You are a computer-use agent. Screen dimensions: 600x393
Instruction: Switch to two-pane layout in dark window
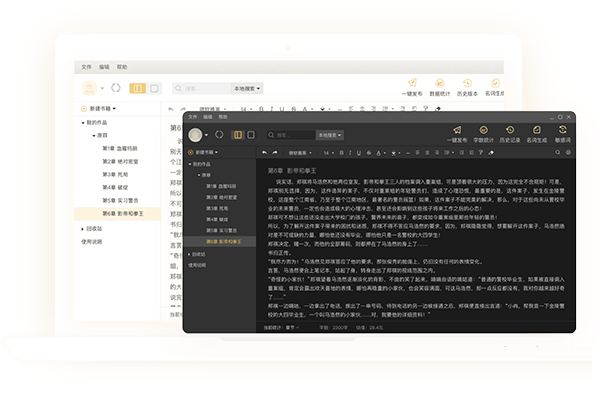coord(238,135)
